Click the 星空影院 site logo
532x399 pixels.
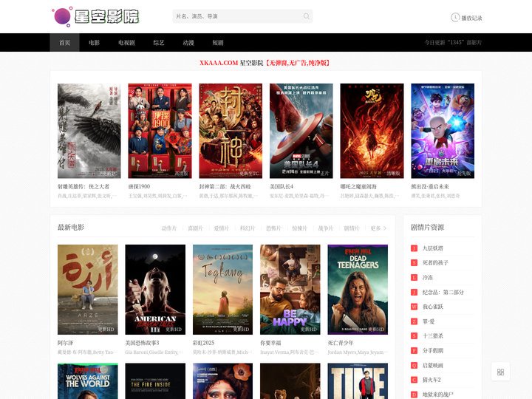[x=95, y=16]
